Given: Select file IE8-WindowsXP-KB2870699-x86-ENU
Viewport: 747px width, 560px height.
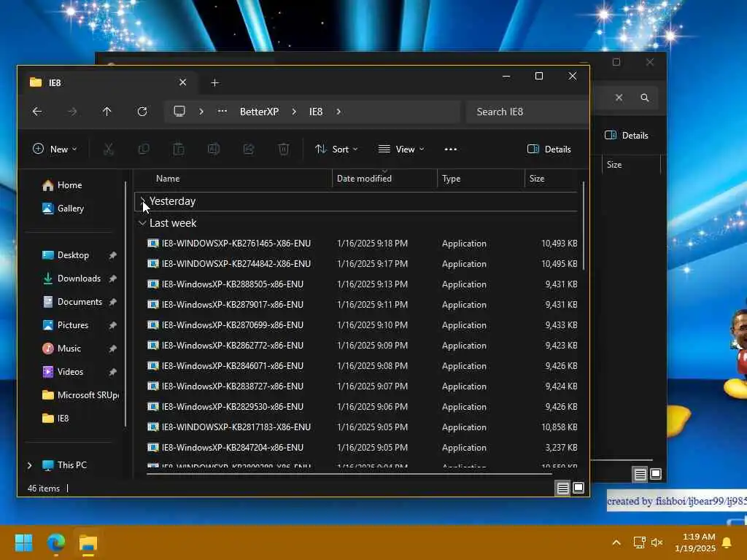Looking at the screenshot, I should click(x=233, y=325).
